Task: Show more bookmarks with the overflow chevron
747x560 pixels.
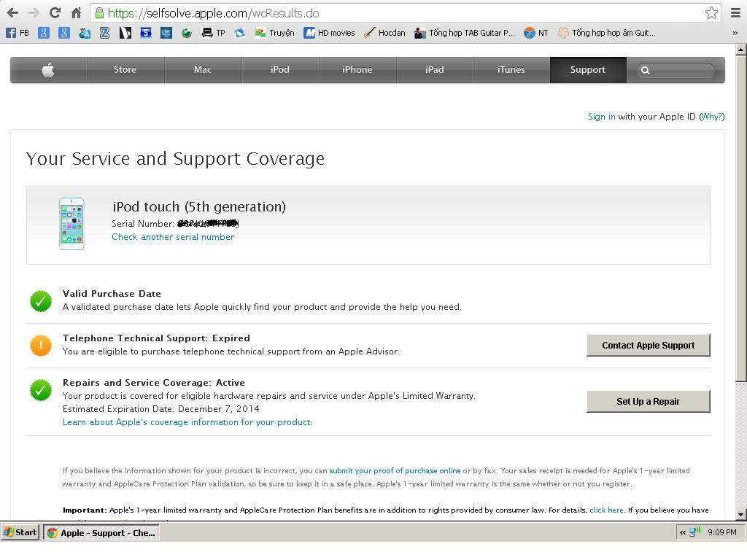Action: click(x=735, y=33)
